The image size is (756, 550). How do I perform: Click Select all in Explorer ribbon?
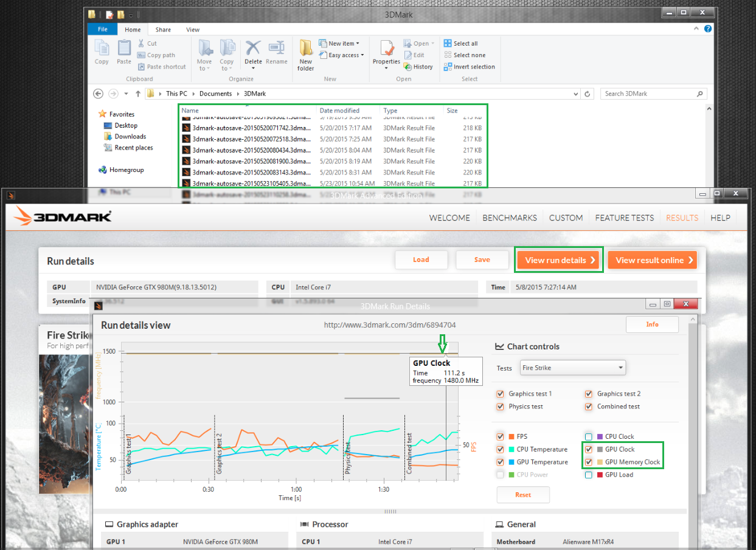coord(460,43)
